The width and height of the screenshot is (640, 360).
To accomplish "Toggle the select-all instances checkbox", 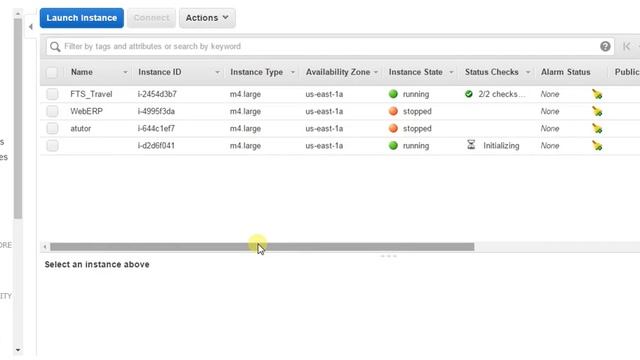I will (52, 73).
